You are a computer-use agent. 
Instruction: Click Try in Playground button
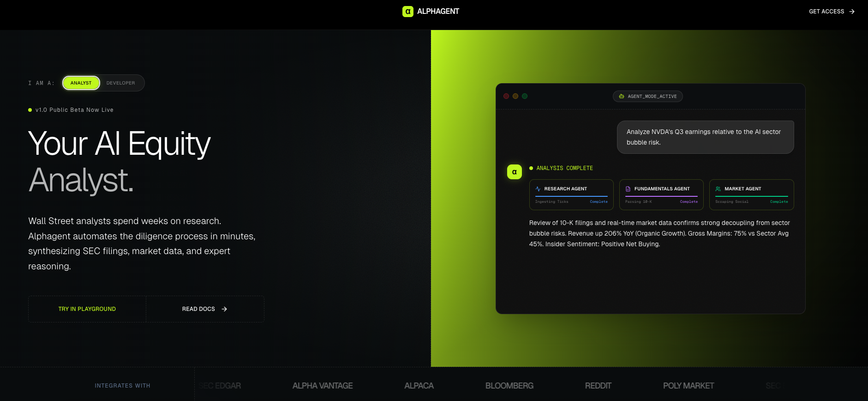point(87,309)
